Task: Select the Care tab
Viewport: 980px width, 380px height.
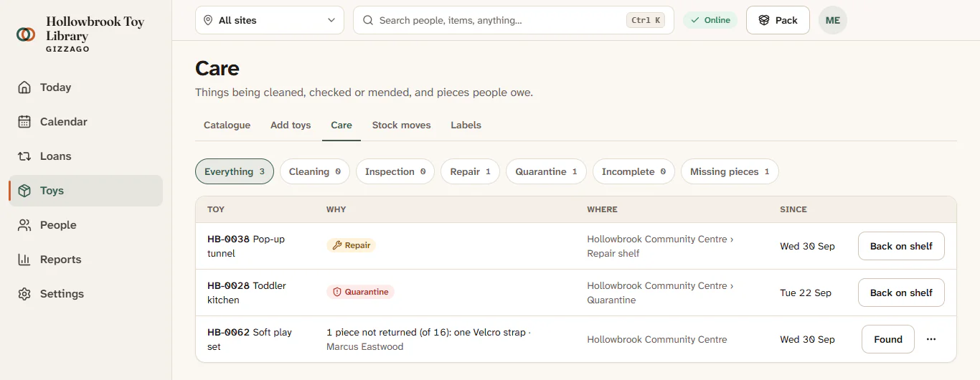Action: (341, 125)
